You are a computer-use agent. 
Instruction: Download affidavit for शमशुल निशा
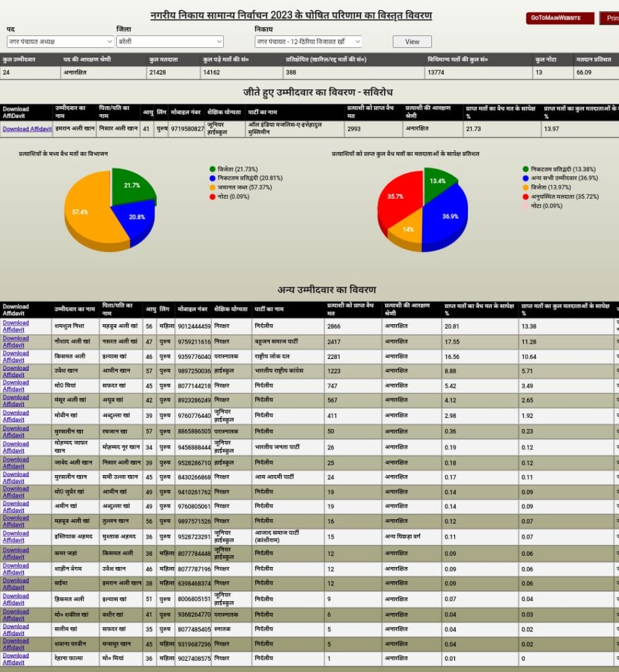click(x=15, y=326)
